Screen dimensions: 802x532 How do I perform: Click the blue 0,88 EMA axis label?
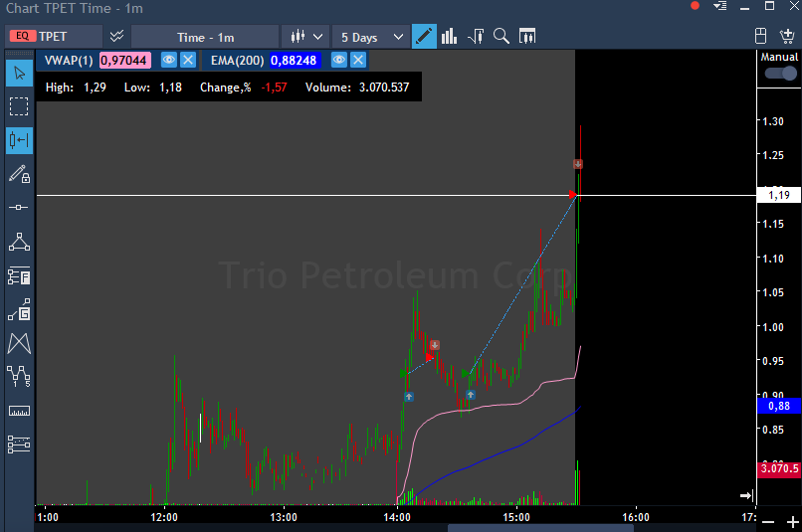pos(778,406)
